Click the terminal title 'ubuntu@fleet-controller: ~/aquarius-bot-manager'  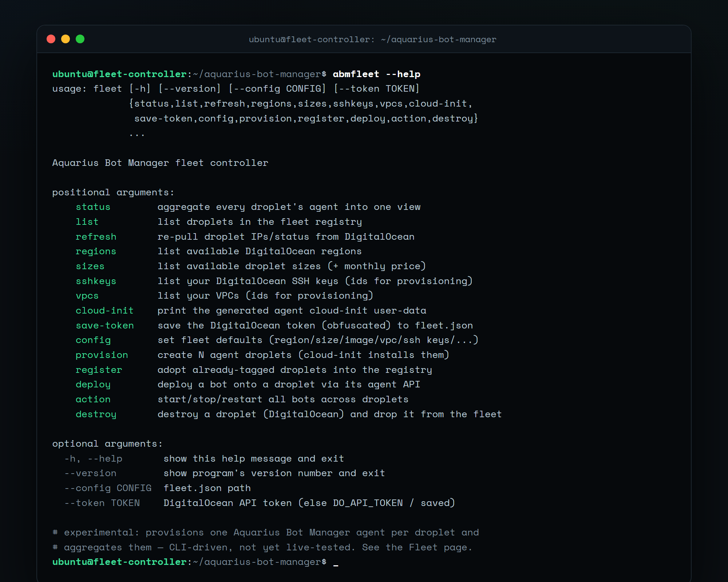pos(372,39)
